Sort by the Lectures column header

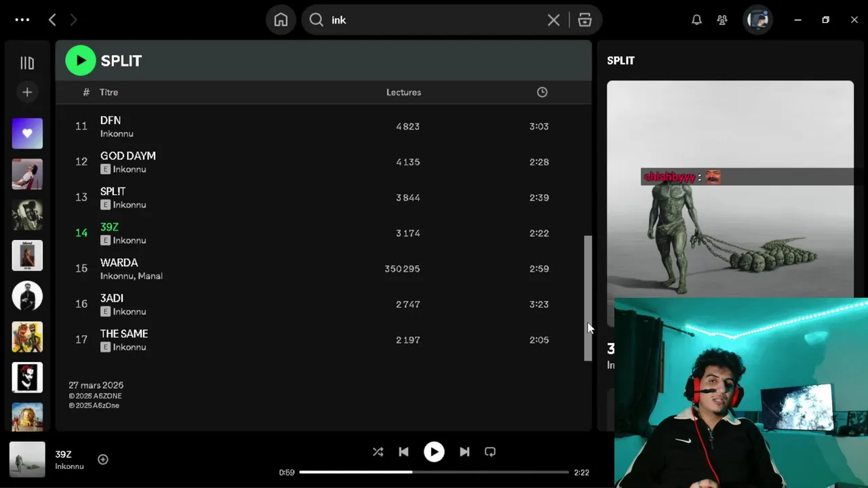coord(403,92)
